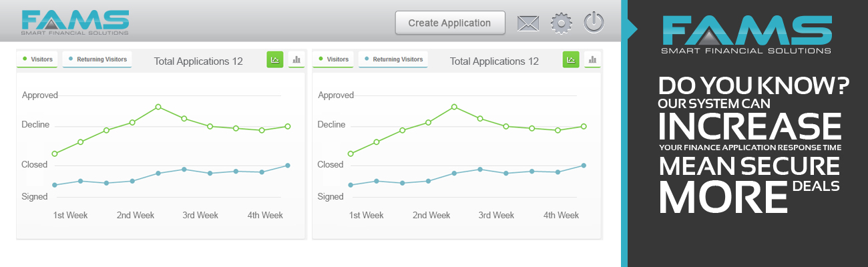This screenshot has width=868, height=267.
Task: Click the FAMS logo in the dark banner
Action: (x=746, y=33)
